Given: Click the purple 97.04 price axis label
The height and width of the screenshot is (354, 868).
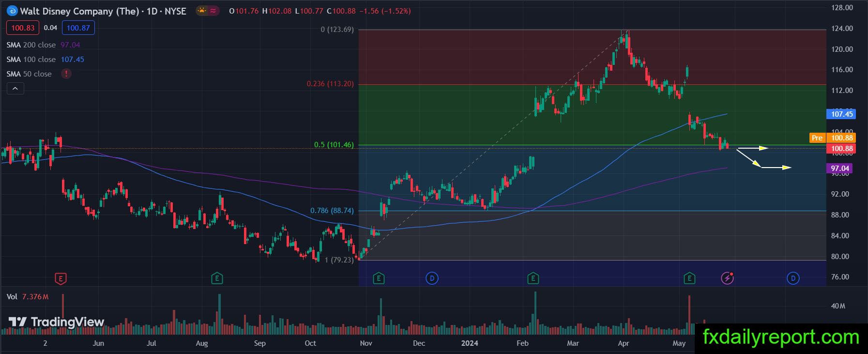Looking at the screenshot, I should click(840, 169).
